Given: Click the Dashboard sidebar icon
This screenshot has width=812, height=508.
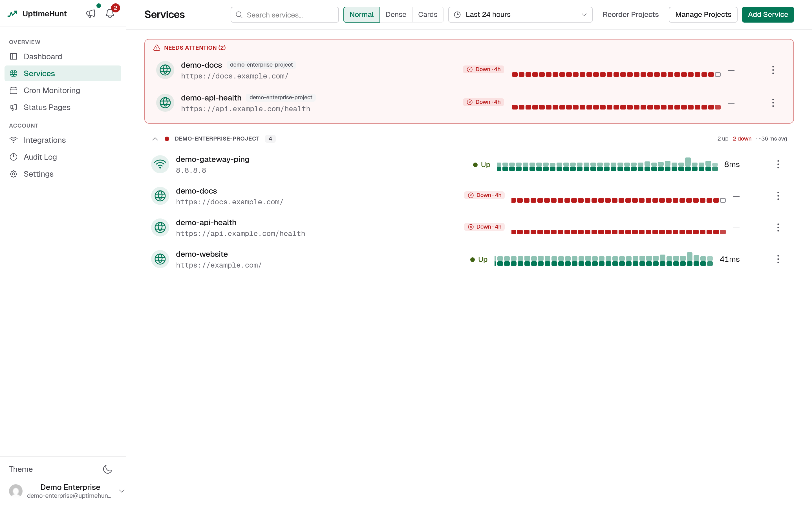Looking at the screenshot, I should pyautogui.click(x=14, y=56).
